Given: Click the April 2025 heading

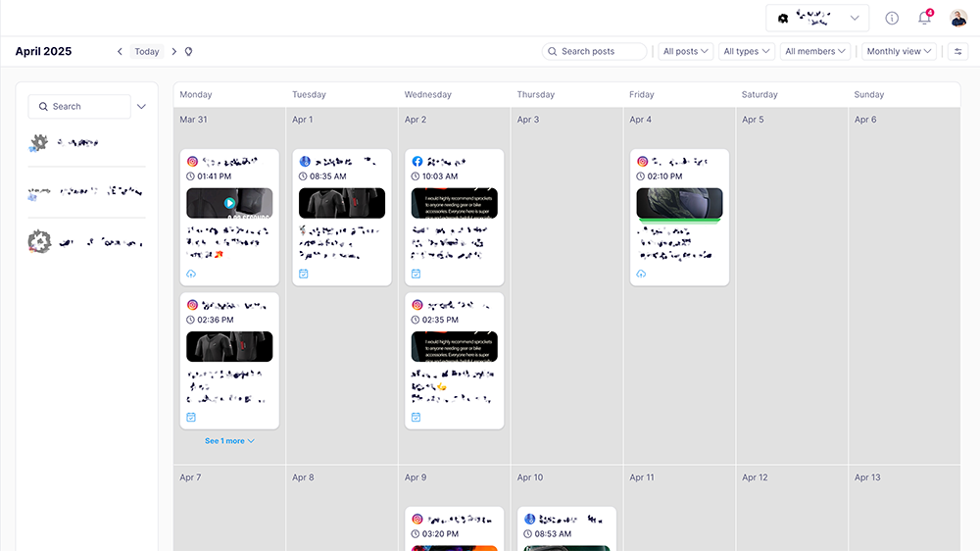Looking at the screenshot, I should click(x=44, y=51).
